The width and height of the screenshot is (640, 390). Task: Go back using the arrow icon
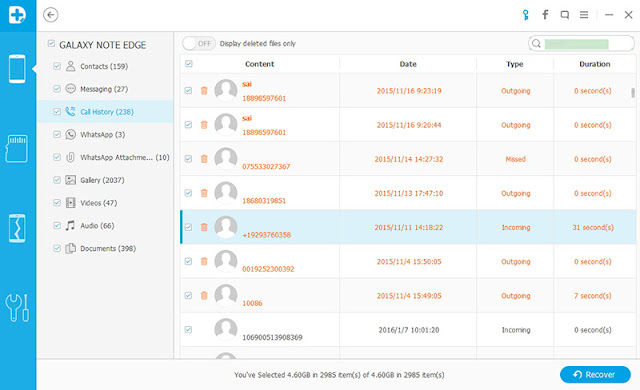[51, 15]
